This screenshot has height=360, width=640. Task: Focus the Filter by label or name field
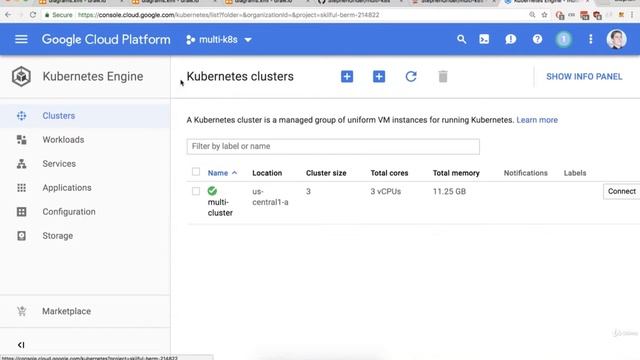point(333,147)
